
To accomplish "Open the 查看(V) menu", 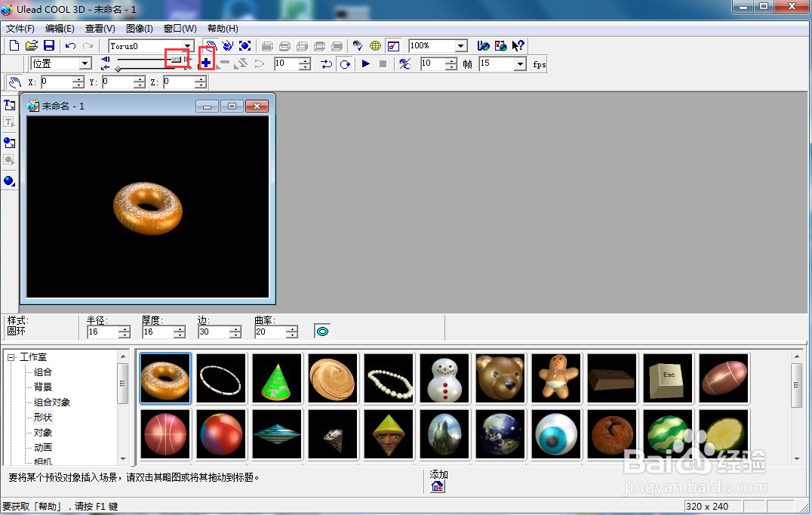I will point(100,29).
